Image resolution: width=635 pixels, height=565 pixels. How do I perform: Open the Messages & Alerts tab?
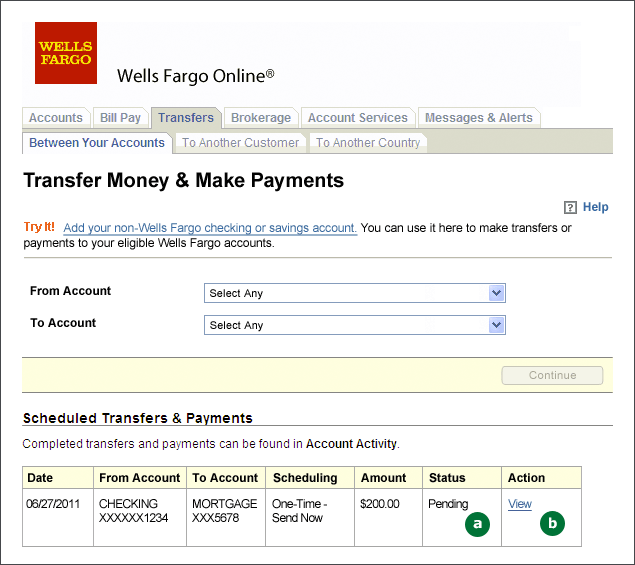[x=479, y=117]
